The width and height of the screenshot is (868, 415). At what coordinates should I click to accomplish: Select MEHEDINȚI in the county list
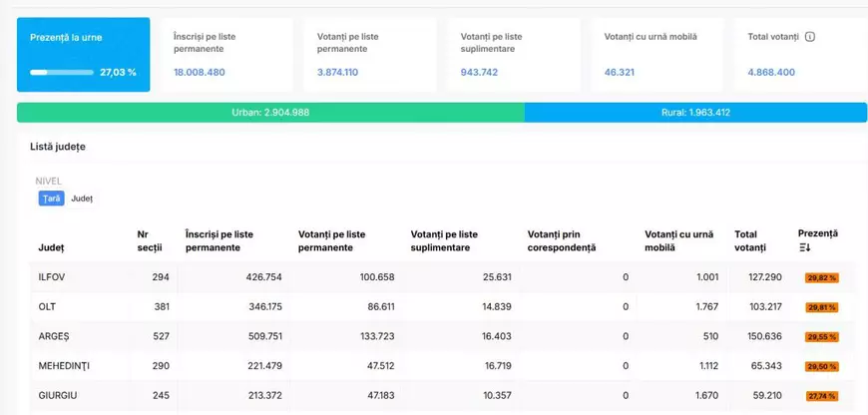point(64,366)
